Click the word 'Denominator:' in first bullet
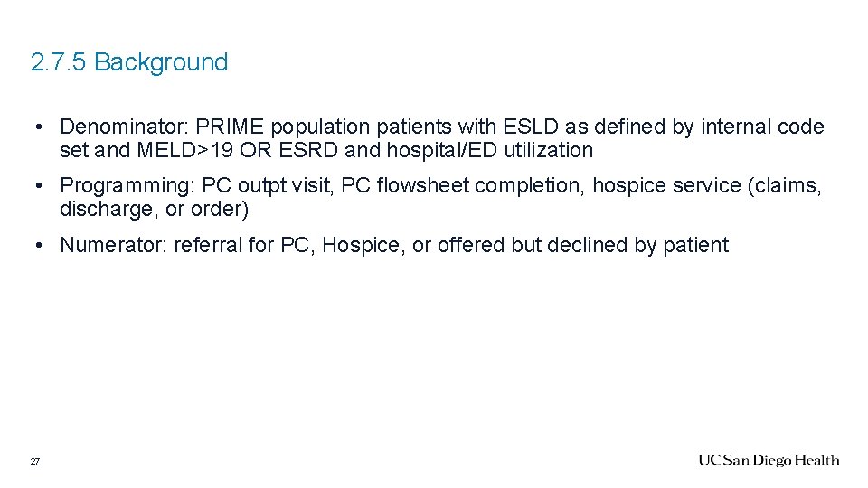868x488 pixels. click(125, 127)
